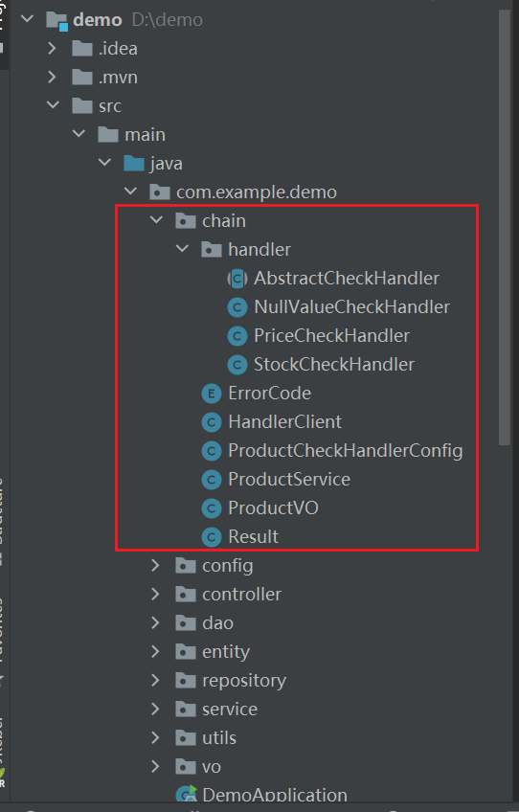Select the vo package label
519x812 pixels.
coord(212,766)
